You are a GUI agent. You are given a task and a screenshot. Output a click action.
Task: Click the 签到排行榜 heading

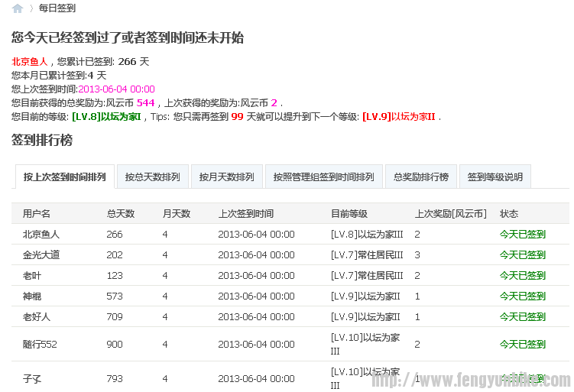click(x=42, y=140)
